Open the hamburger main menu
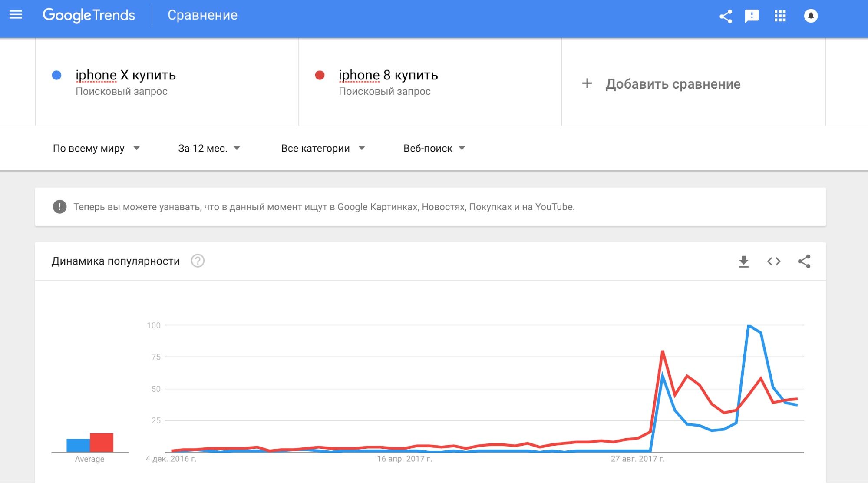 [x=16, y=15]
